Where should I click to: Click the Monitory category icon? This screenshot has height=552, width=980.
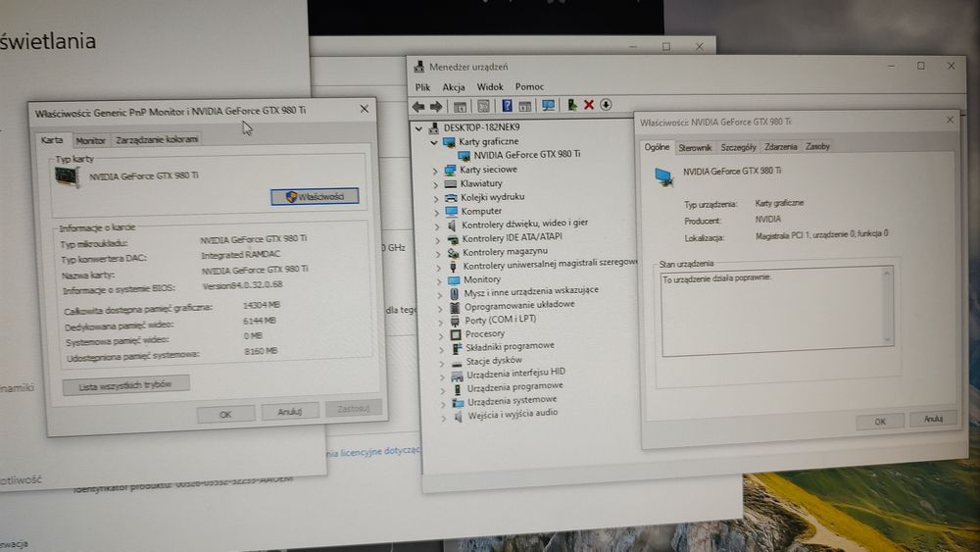454,280
